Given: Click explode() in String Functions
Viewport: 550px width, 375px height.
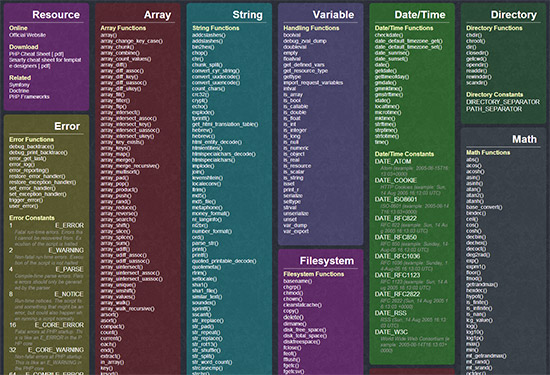Looking at the screenshot, I should click(x=203, y=113).
